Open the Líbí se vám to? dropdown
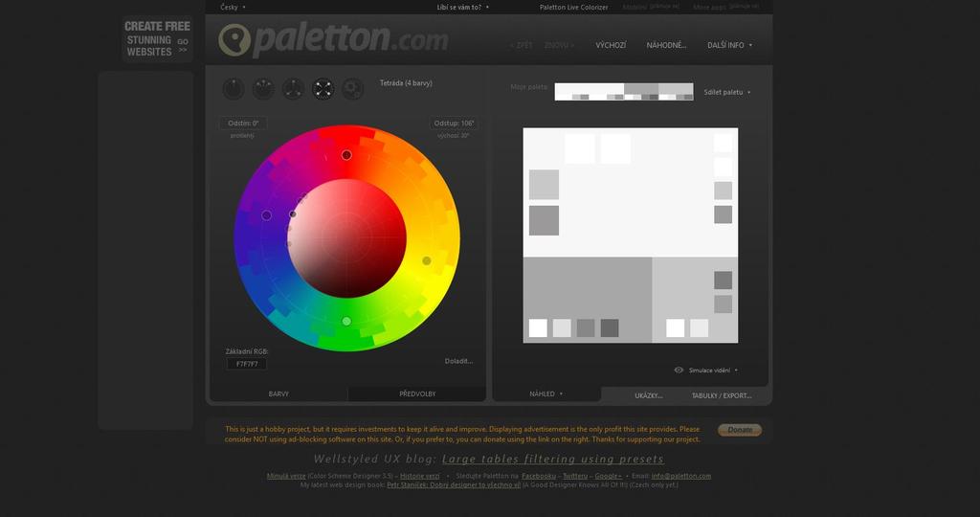980x517 pixels. pyautogui.click(x=462, y=8)
